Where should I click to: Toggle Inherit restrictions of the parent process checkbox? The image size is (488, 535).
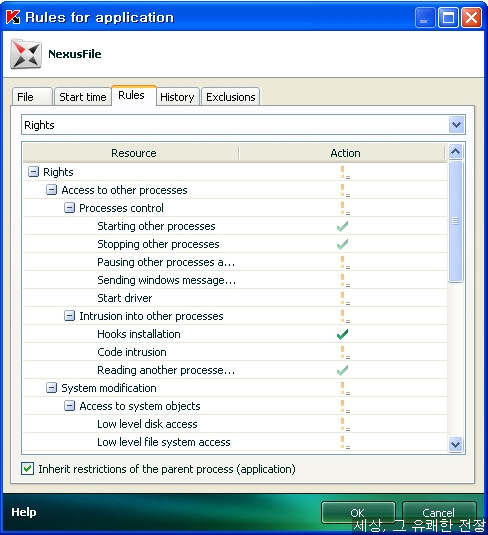(27, 469)
